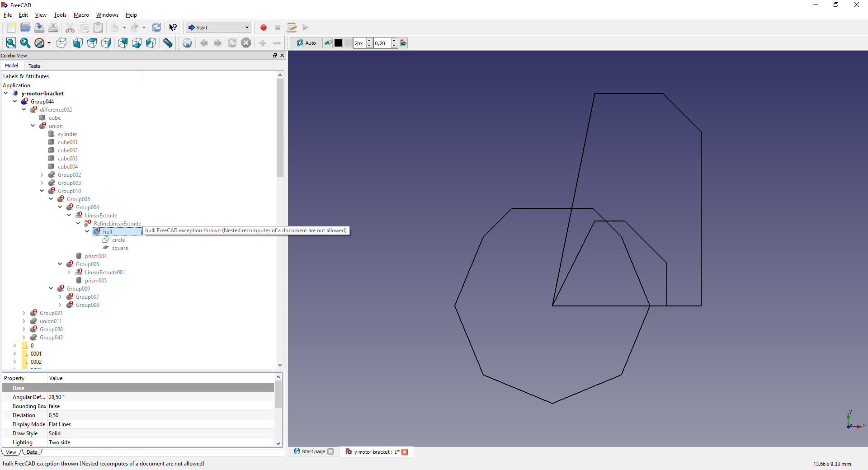Select the Measure distance ruler tool
This screenshot has height=470, width=868.
(168, 43)
